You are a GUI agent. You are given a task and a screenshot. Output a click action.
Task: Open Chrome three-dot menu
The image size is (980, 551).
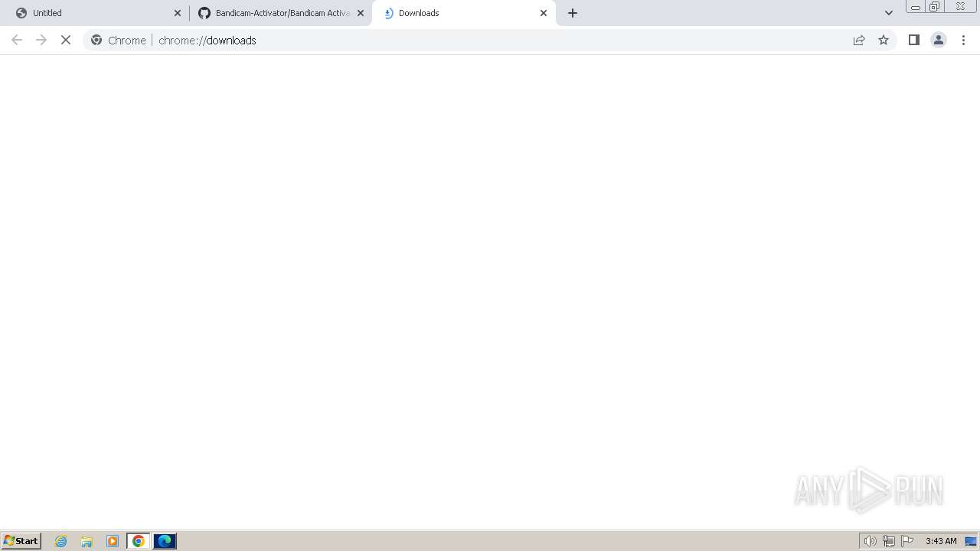click(x=964, y=40)
